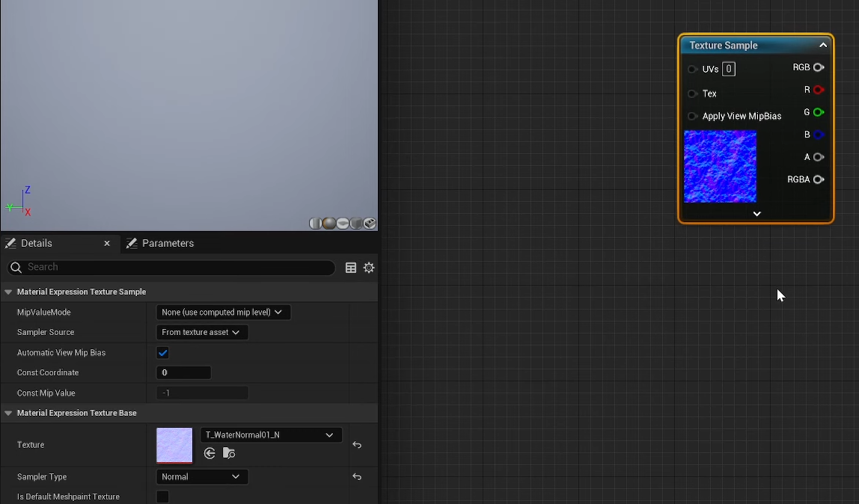Click the RGBA output pin
The width and height of the screenshot is (859, 504).
tap(819, 179)
